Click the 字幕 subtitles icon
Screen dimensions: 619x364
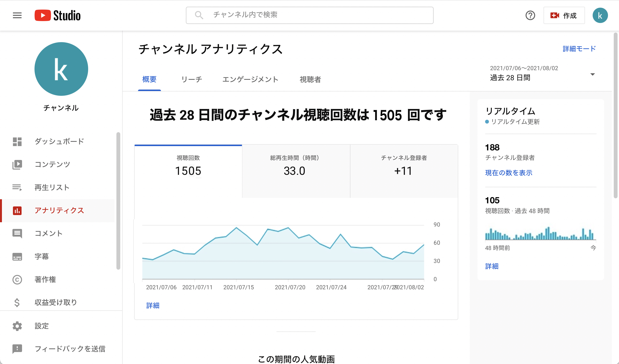click(17, 256)
